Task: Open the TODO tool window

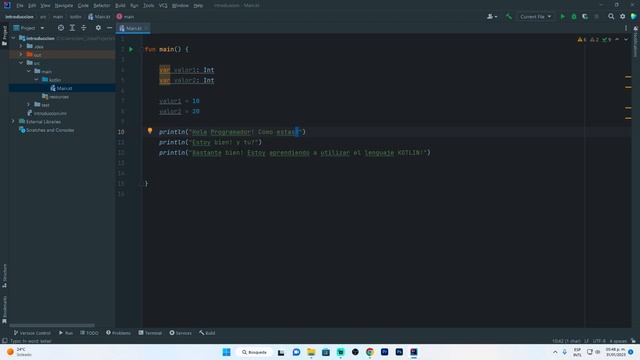Action: (x=89, y=333)
